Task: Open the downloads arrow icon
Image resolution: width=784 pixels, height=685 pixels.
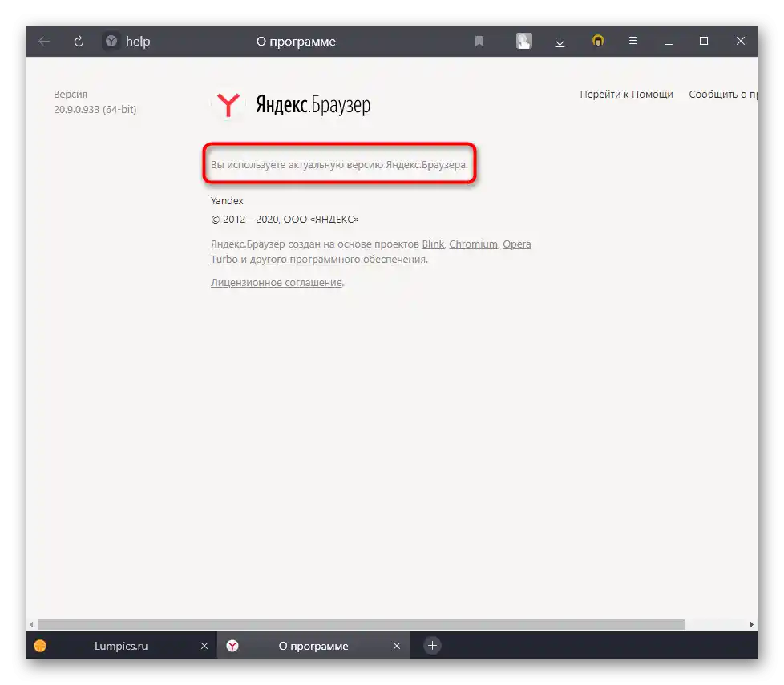Action: point(560,41)
